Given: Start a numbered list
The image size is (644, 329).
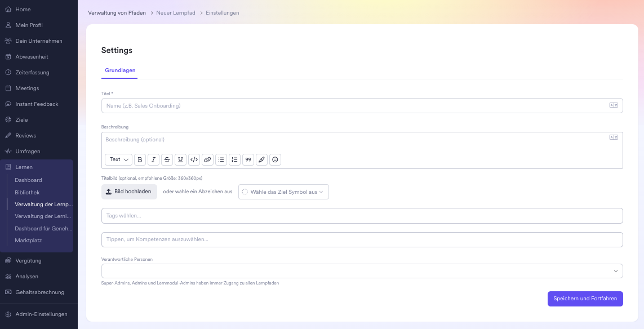Looking at the screenshot, I should (235, 159).
